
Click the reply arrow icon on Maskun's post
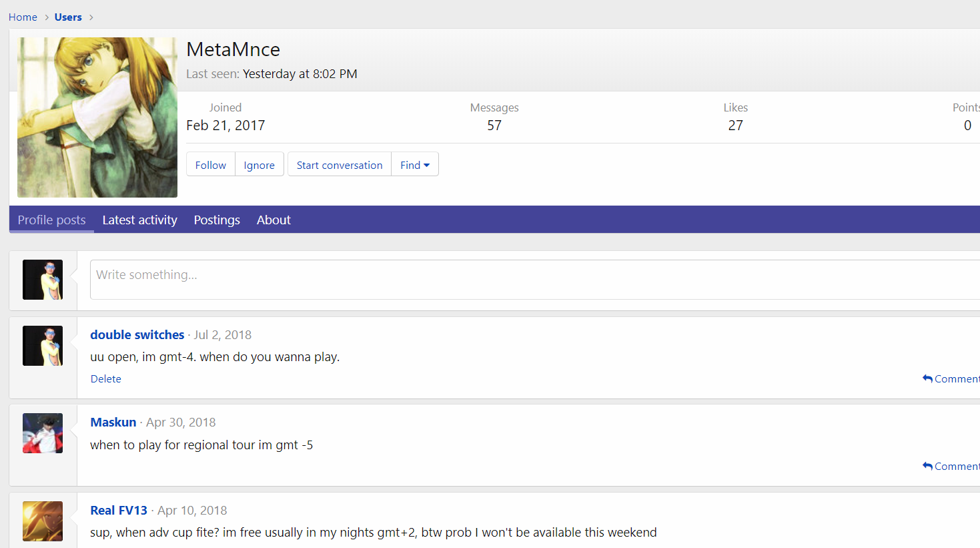click(927, 466)
